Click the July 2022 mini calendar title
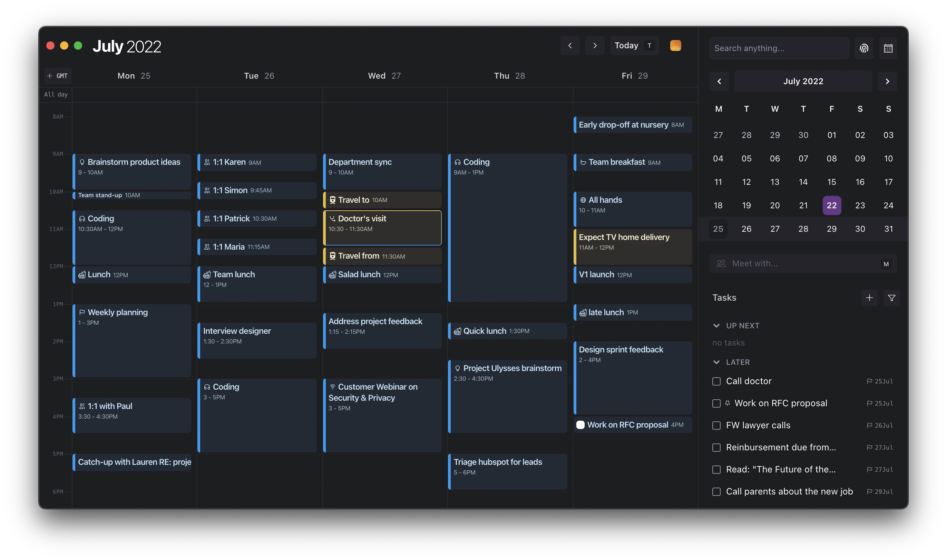 coord(803,81)
